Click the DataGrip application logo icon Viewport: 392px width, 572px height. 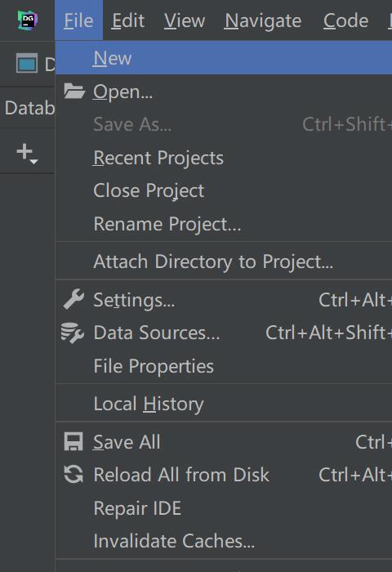[x=28, y=20]
